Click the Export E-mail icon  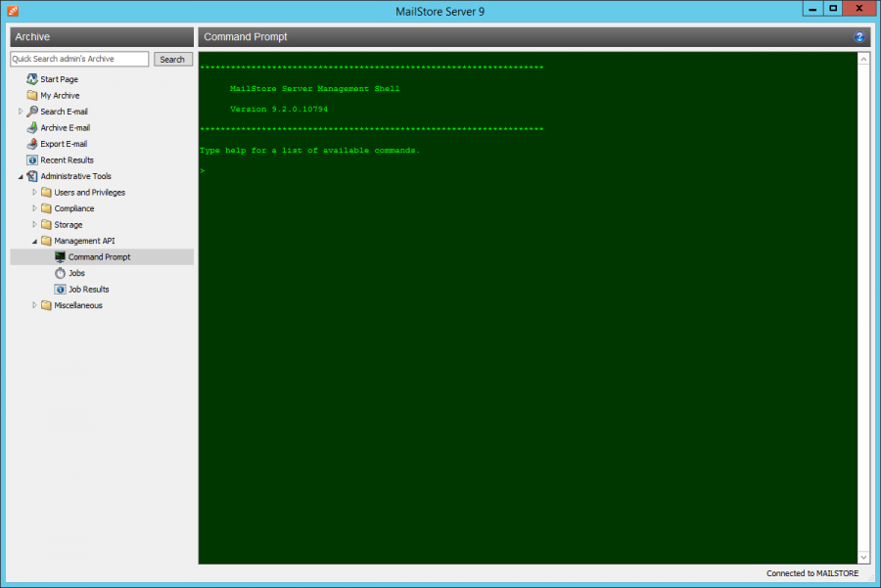point(32,144)
